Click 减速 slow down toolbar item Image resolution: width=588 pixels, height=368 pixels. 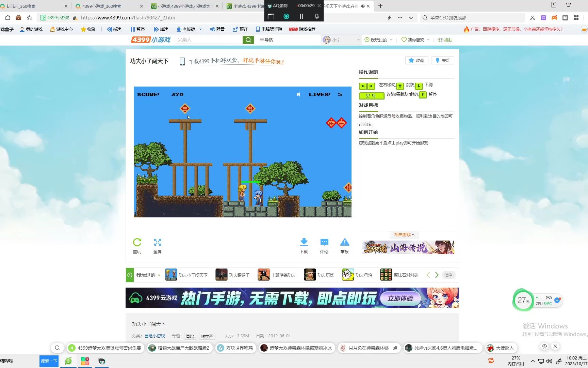coord(114,29)
